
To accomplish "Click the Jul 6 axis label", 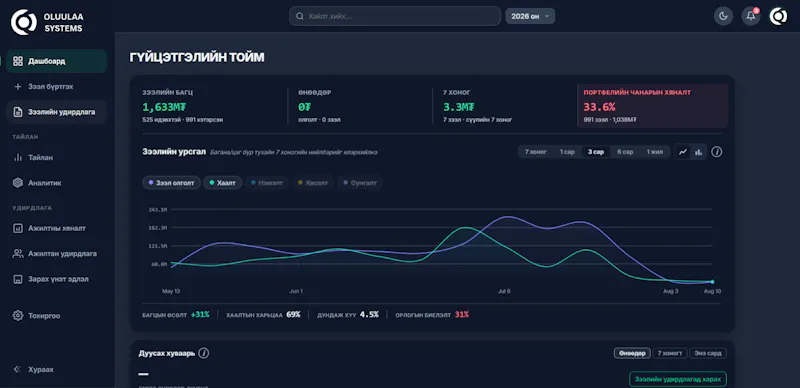I will 504,291.
